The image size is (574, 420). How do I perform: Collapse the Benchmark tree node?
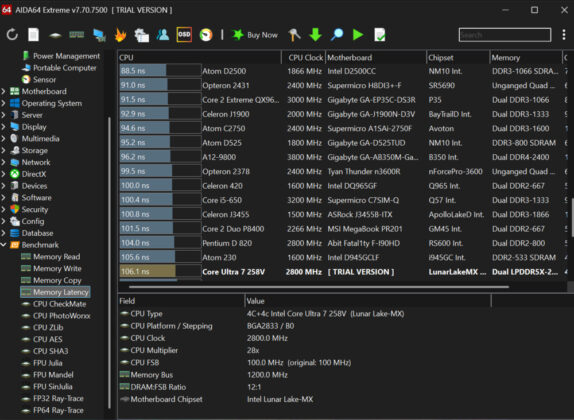(3, 245)
